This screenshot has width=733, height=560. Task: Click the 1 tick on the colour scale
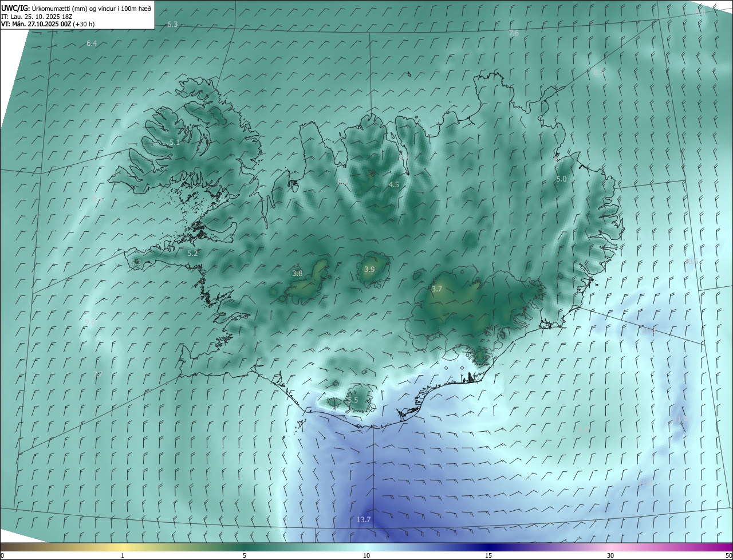[x=123, y=555]
